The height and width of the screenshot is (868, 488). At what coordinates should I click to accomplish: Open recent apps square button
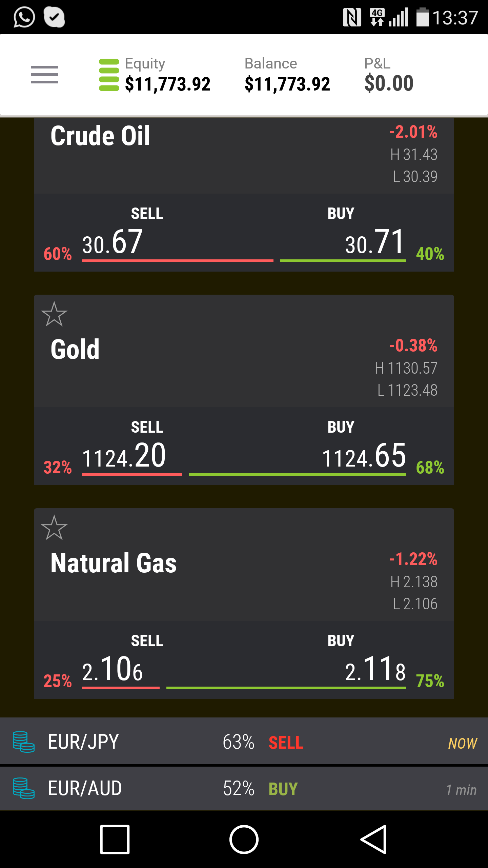click(115, 840)
